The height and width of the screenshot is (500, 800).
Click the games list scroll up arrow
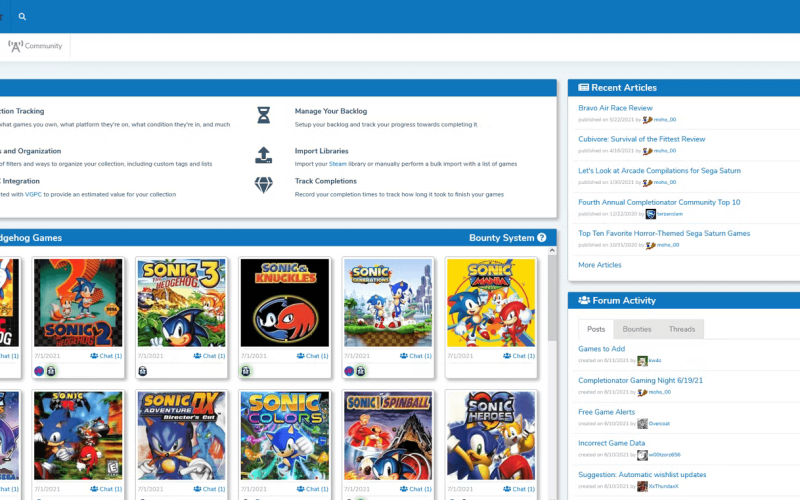[552, 251]
